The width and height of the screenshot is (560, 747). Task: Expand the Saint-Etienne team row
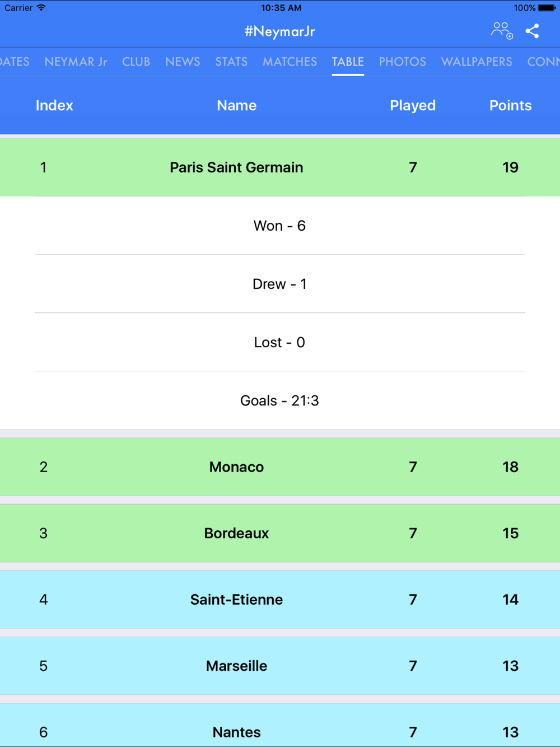pyautogui.click(x=280, y=600)
